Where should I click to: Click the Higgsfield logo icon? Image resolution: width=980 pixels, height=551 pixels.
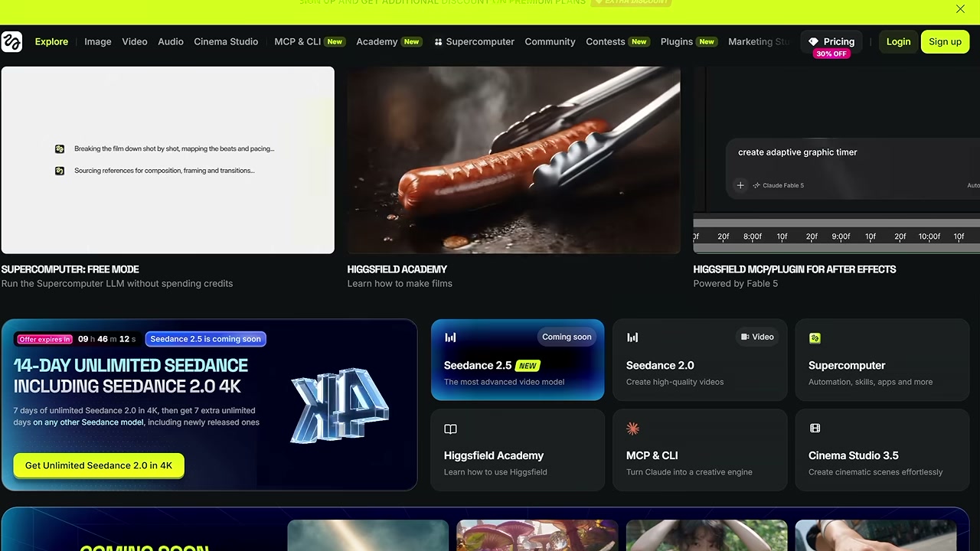point(11,41)
